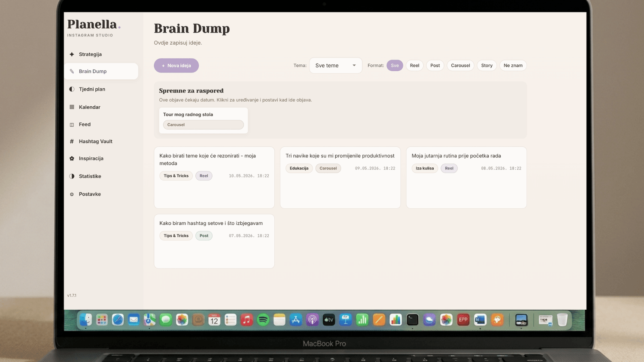Launch Spotify from the dock
Screen dimensions: 644x362
pos(263,320)
